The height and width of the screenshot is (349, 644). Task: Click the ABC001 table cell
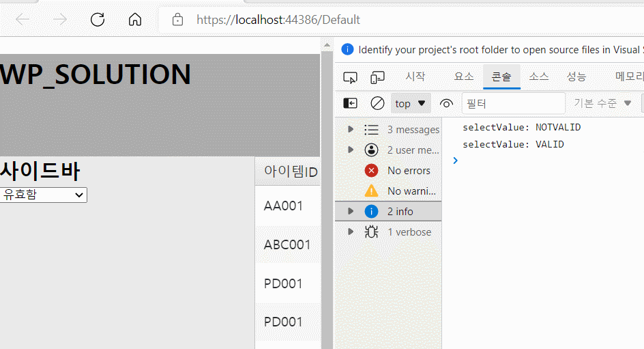pyautogui.click(x=287, y=245)
